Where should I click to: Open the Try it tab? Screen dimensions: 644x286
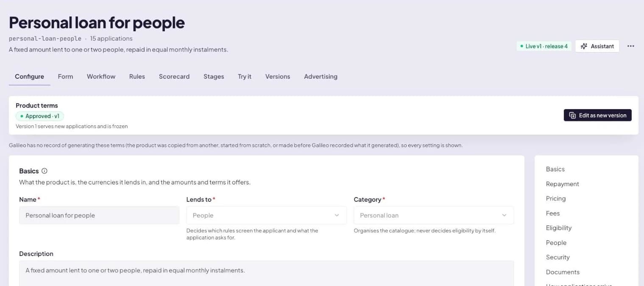(x=244, y=77)
